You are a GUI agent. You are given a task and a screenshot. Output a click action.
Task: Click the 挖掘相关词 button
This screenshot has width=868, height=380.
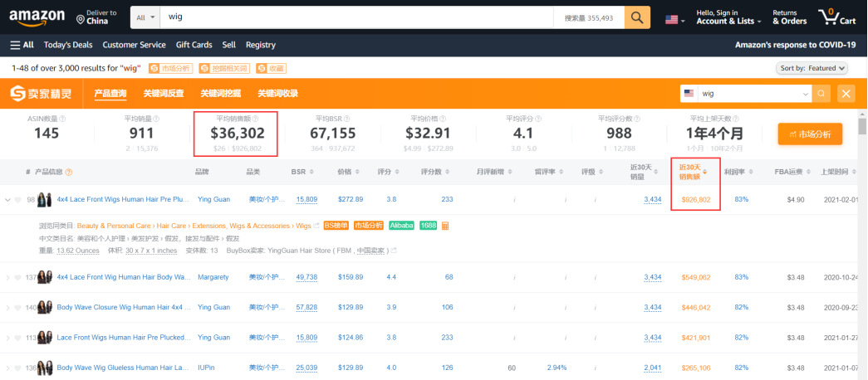point(224,69)
